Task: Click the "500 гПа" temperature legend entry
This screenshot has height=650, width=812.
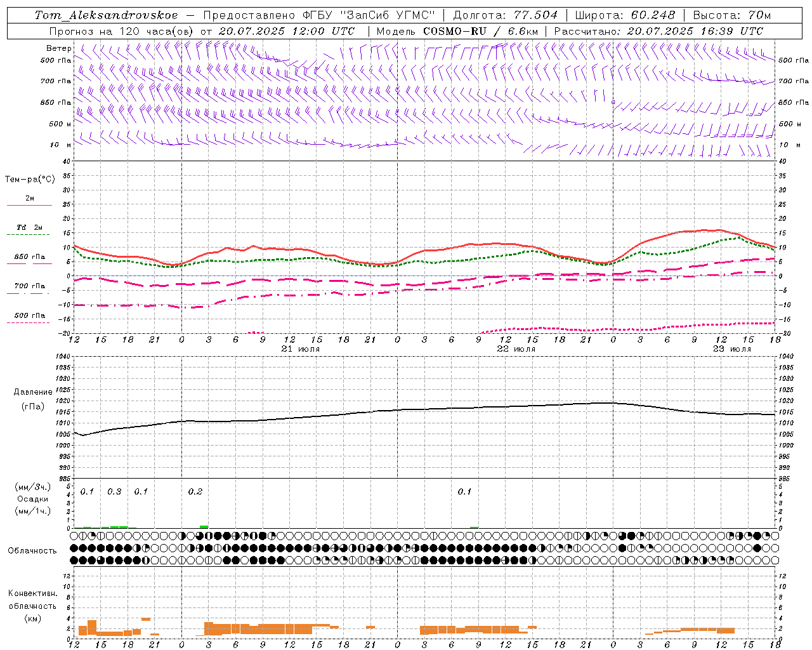Action: tap(30, 315)
